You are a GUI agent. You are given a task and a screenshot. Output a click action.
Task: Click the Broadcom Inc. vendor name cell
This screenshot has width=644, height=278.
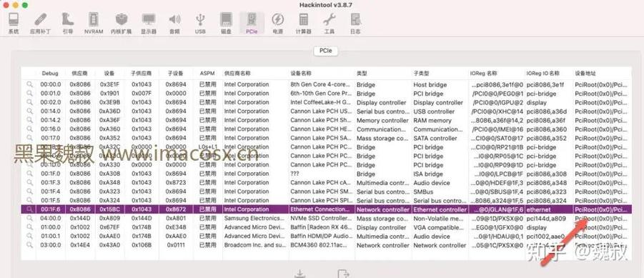coord(254,245)
